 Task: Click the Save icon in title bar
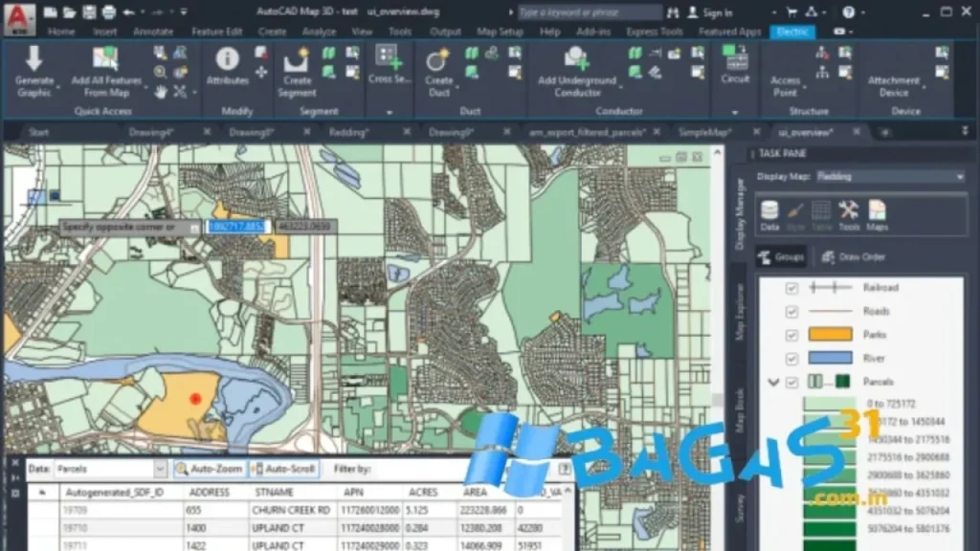point(89,11)
